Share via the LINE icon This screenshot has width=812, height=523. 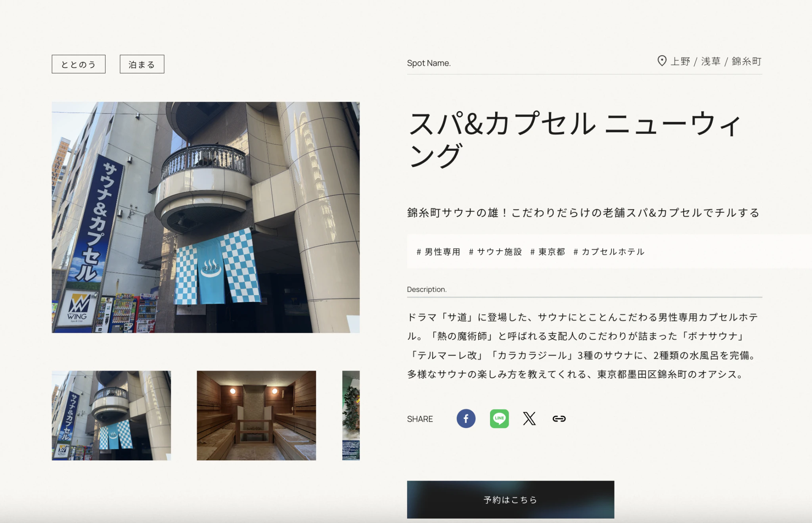499,419
